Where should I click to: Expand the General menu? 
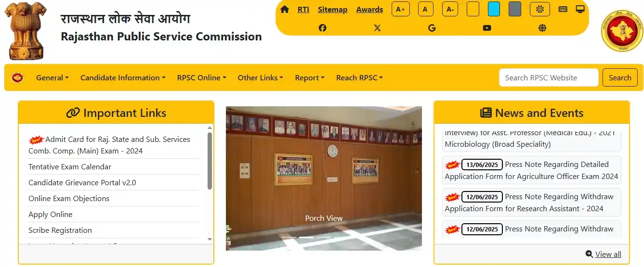pyautogui.click(x=53, y=77)
